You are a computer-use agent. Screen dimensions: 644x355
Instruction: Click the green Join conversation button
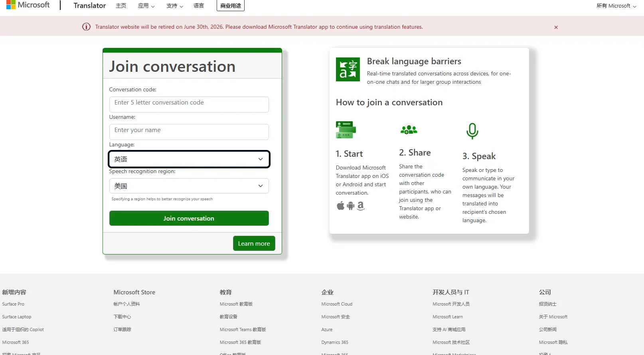189,218
